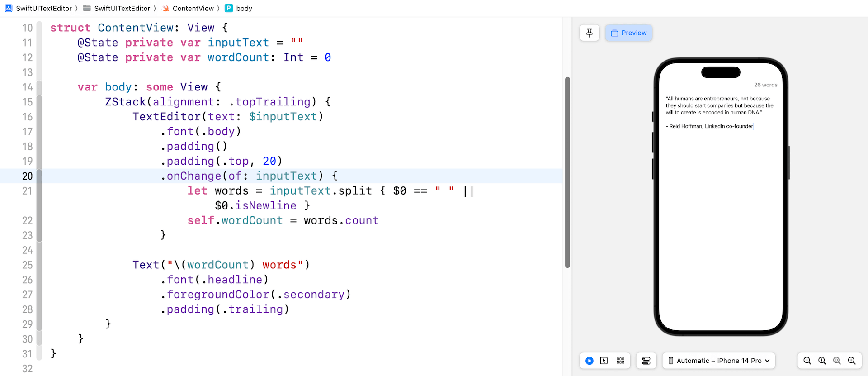This screenshot has height=376, width=868.
Task: Pin the preview canvas
Action: (590, 33)
